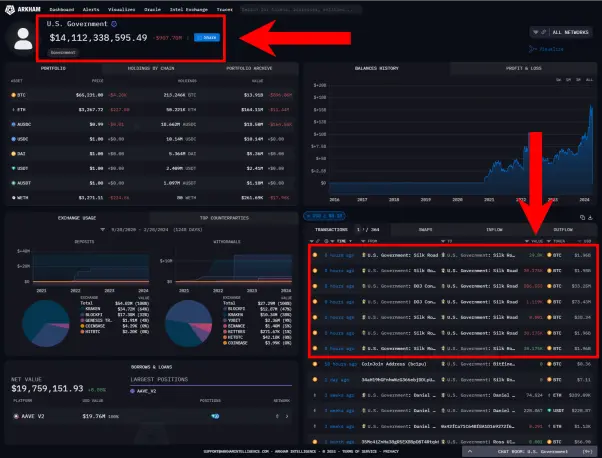
Task: Switch to the Outflow tab
Action: [x=563, y=230]
